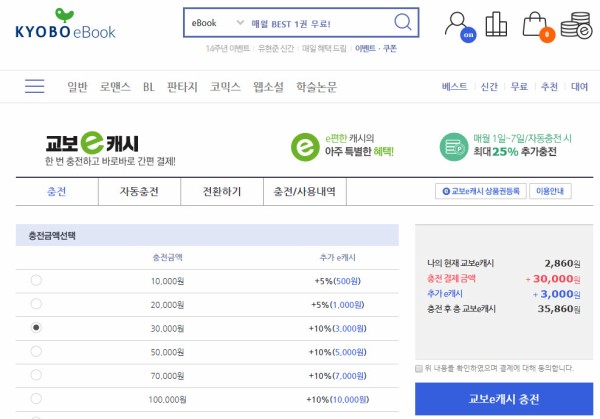Select the 10,000원 charge option
The height and width of the screenshot is (419, 600).
coord(36,280)
